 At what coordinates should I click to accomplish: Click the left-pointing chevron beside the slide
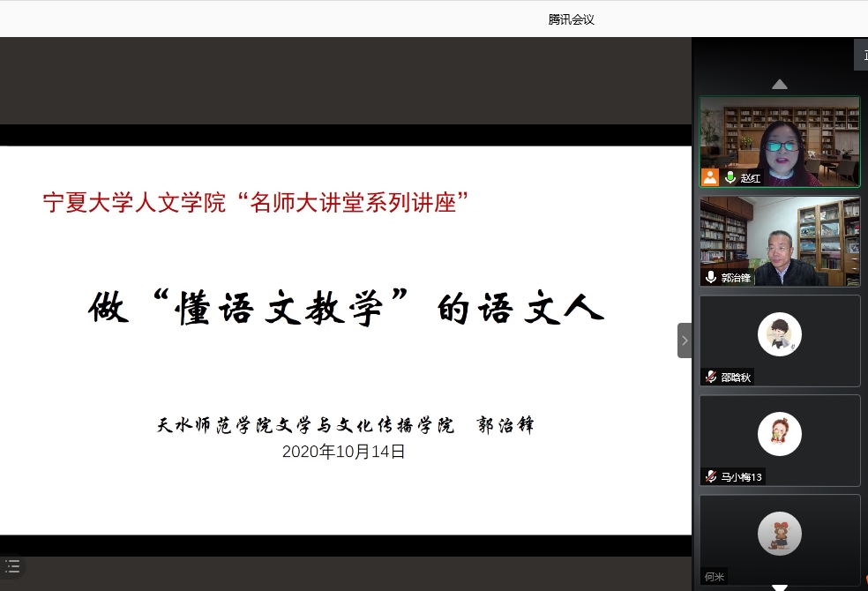(685, 340)
